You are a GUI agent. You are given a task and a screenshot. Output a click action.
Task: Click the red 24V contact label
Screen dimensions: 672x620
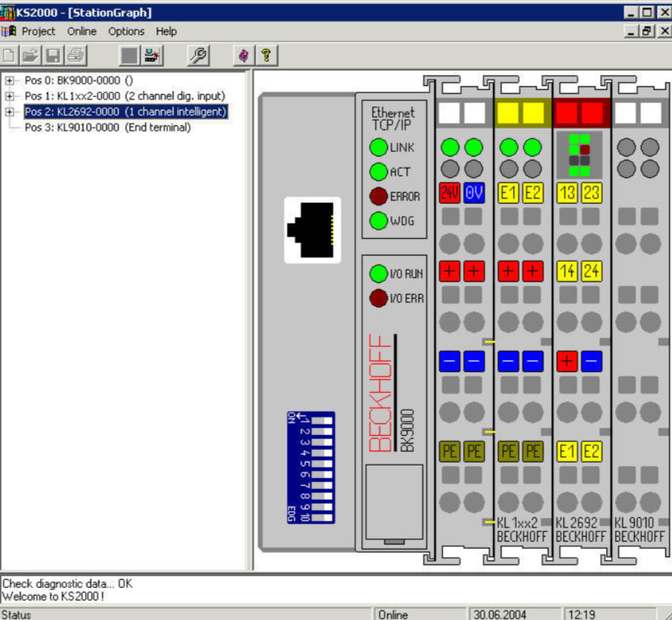450,193
